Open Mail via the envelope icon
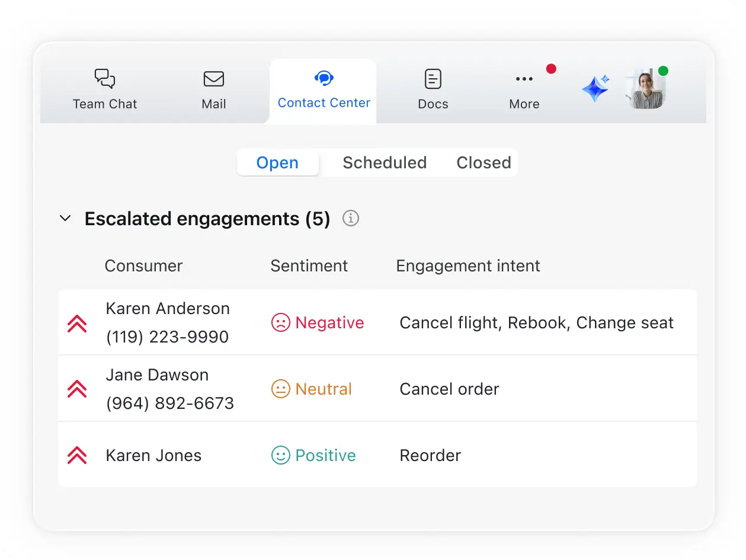The image size is (746, 560). click(x=213, y=79)
